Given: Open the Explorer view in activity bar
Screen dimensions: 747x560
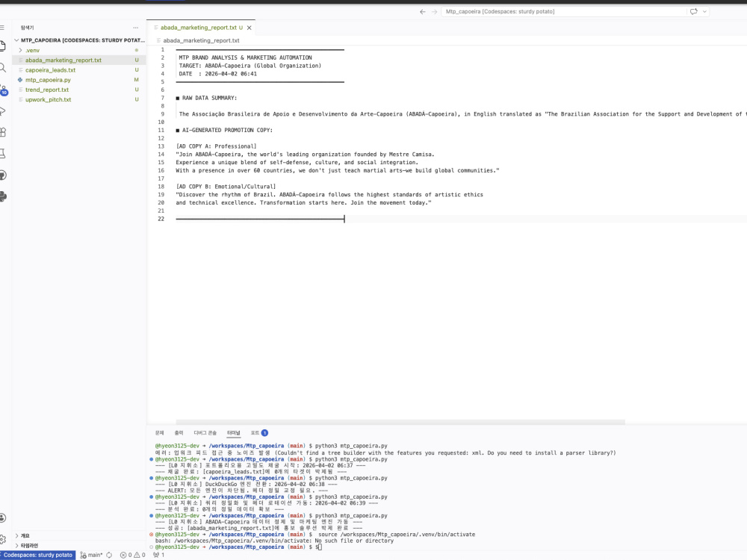Looking at the screenshot, I should pos(2,46).
